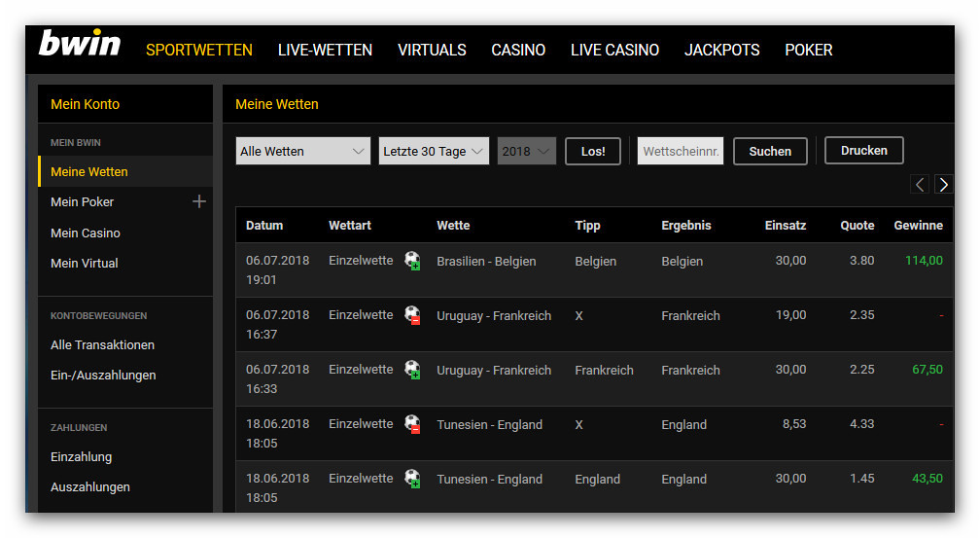Go to next page arrow
The height and width of the screenshot is (538, 980).
click(943, 185)
